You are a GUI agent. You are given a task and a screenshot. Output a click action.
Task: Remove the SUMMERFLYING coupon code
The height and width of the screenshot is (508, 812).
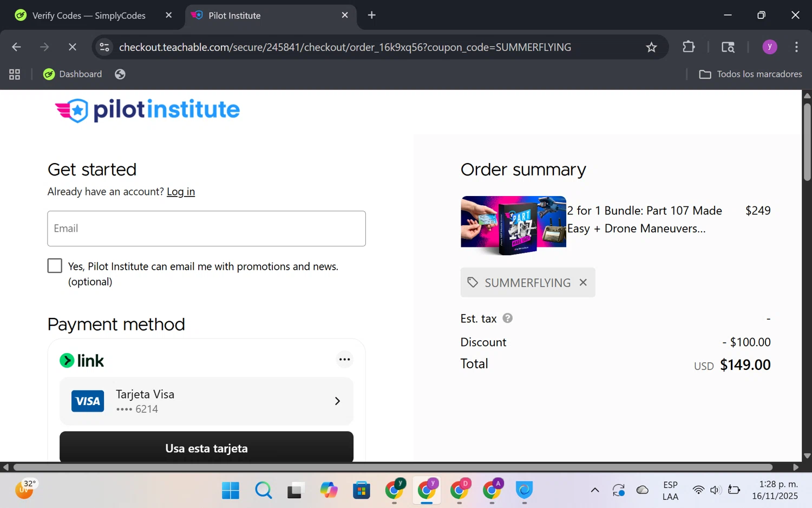(583, 282)
